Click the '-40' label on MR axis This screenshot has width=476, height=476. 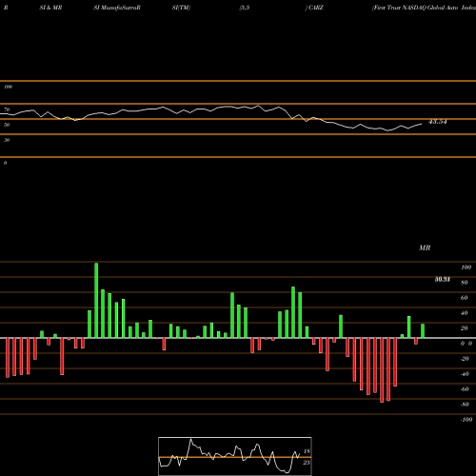[465, 374]
